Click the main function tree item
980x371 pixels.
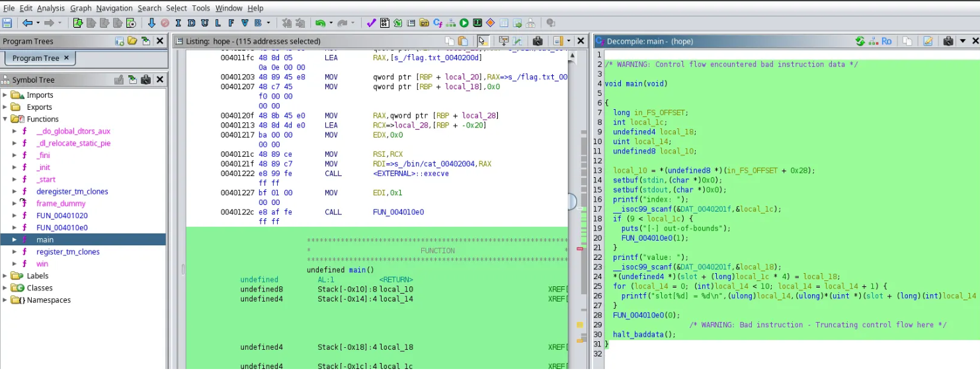(45, 240)
